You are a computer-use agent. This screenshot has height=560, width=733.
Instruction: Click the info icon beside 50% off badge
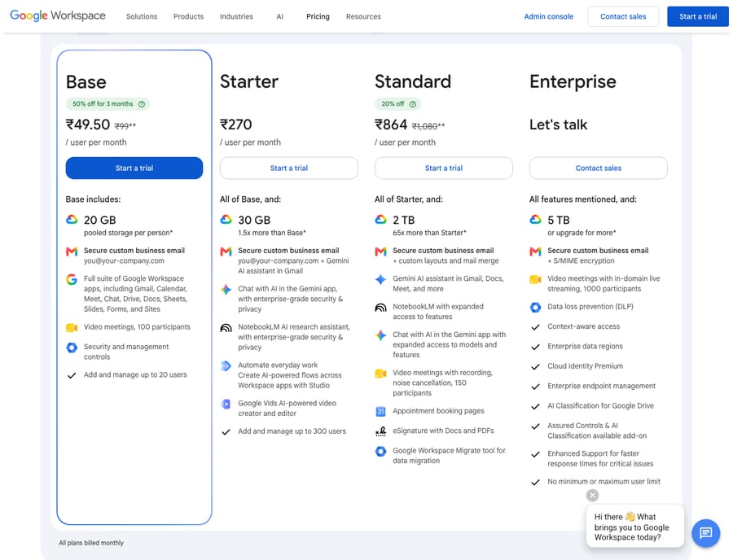pyautogui.click(x=142, y=104)
